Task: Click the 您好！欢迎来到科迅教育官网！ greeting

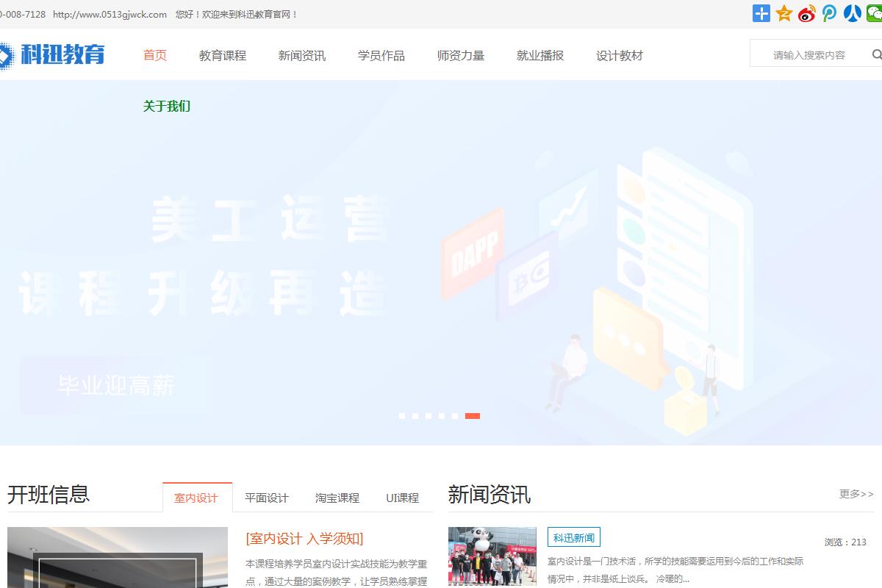Action: (x=237, y=14)
